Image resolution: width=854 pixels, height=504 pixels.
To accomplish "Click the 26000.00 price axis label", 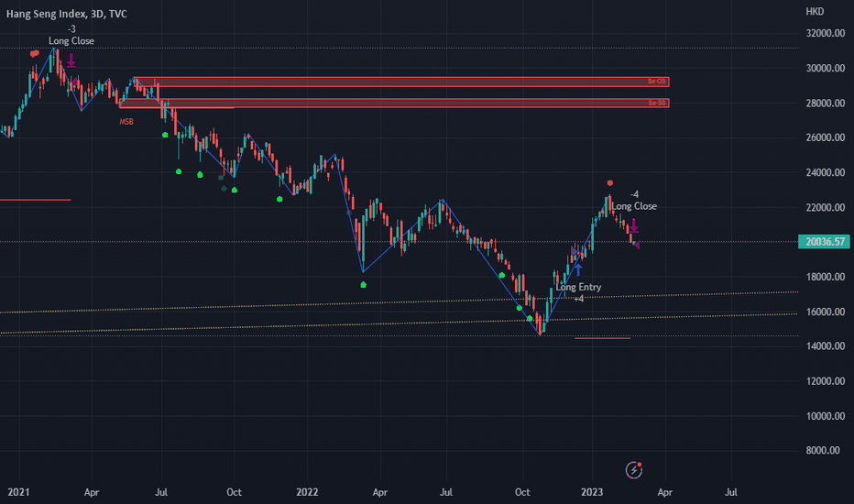I will tap(825, 137).
